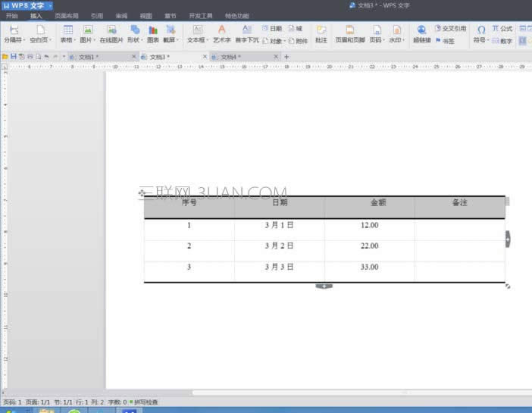Insert a 域 field
The height and width of the screenshot is (413, 532).
[296, 29]
